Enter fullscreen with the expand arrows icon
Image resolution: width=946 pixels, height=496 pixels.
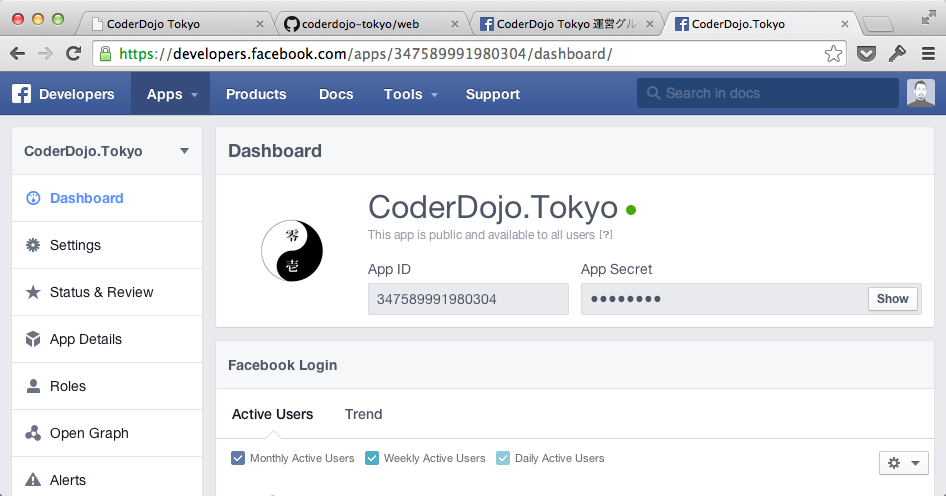(929, 17)
